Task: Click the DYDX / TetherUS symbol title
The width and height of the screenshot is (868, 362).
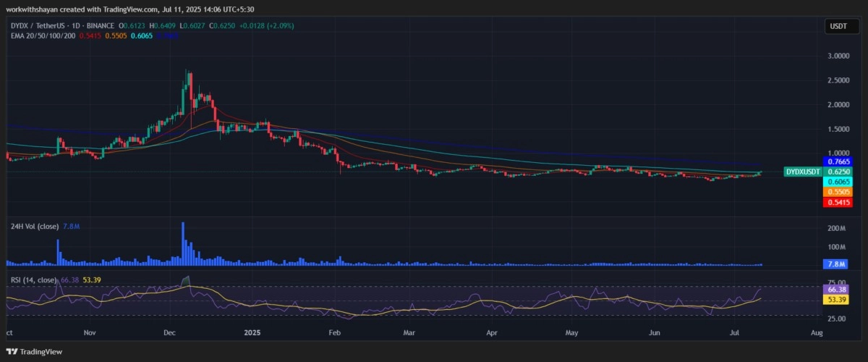Action: [x=45, y=26]
